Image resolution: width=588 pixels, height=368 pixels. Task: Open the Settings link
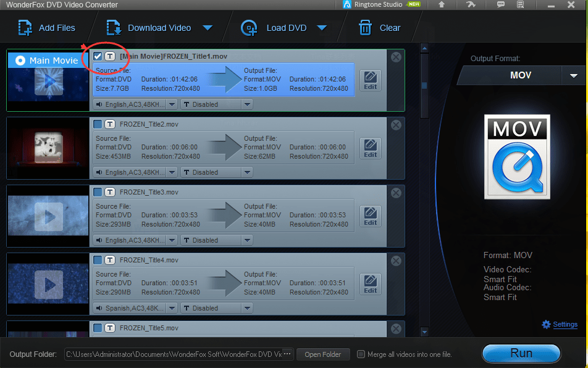[x=565, y=325]
